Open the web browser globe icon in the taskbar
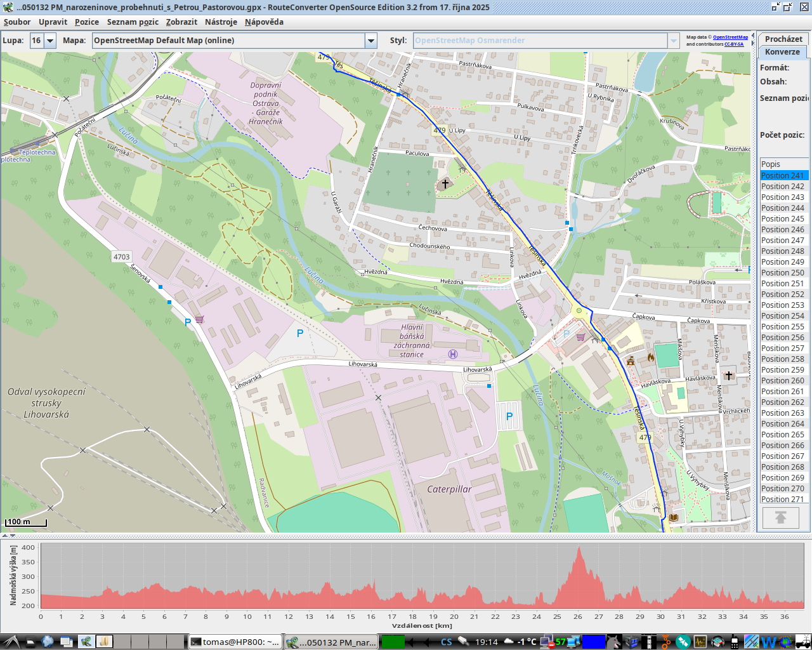 [x=48, y=642]
